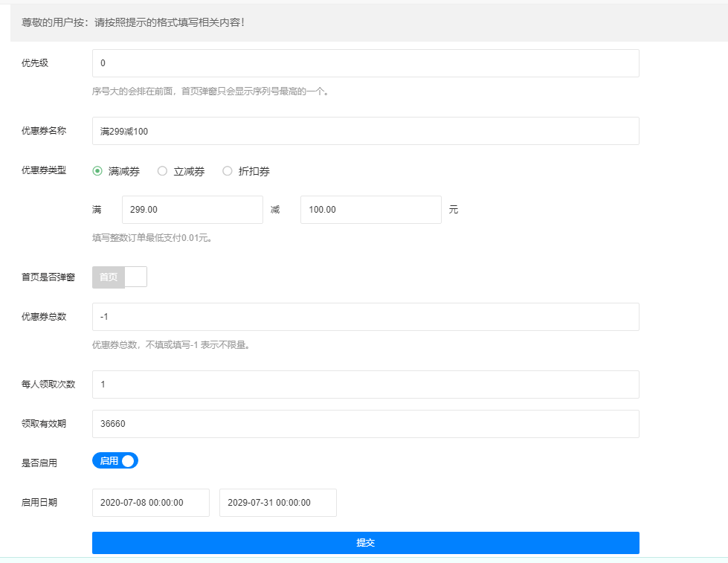The width and height of the screenshot is (728, 563).
Task: Toggle the 是否启用 switch
Action: click(115, 460)
